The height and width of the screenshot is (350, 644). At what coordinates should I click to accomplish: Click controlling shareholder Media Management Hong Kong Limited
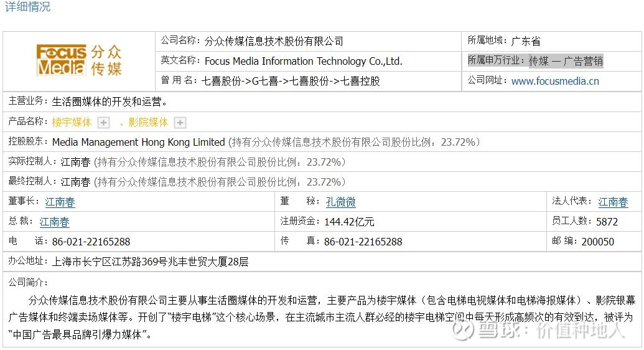pyautogui.click(x=138, y=142)
